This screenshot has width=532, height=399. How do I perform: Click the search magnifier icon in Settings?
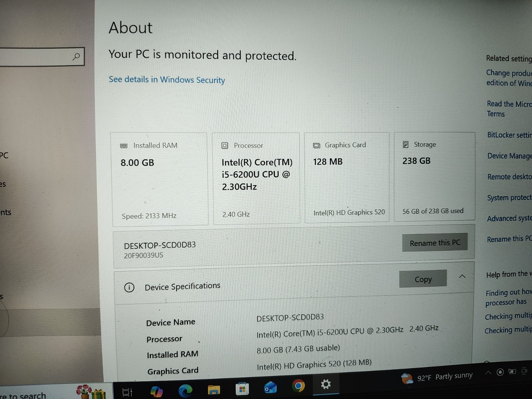coord(76,57)
